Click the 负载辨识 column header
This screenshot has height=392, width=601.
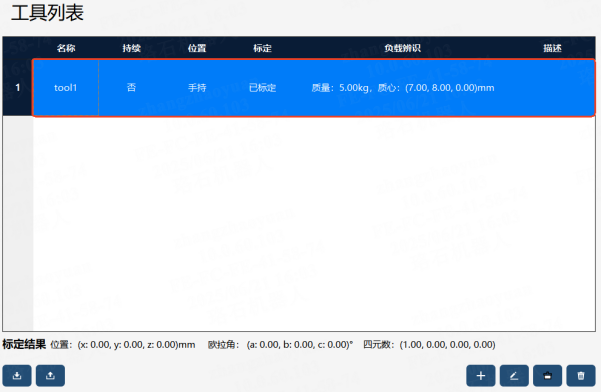point(402,48)
